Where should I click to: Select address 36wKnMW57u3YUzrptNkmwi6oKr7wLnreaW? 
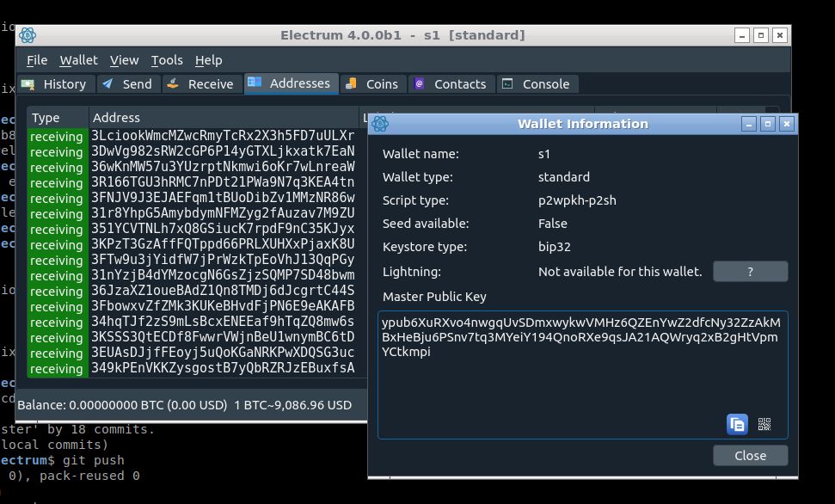click(x=223, y=167)
